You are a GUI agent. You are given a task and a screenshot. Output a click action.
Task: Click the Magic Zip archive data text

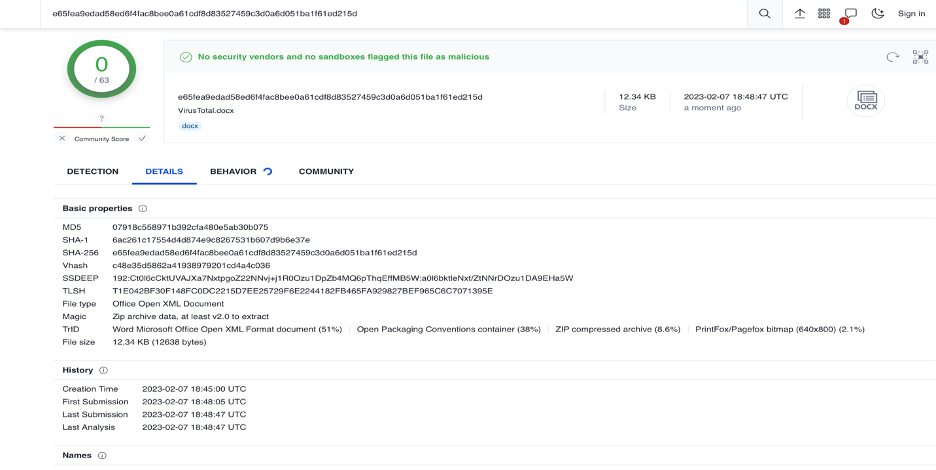(190, 317)
